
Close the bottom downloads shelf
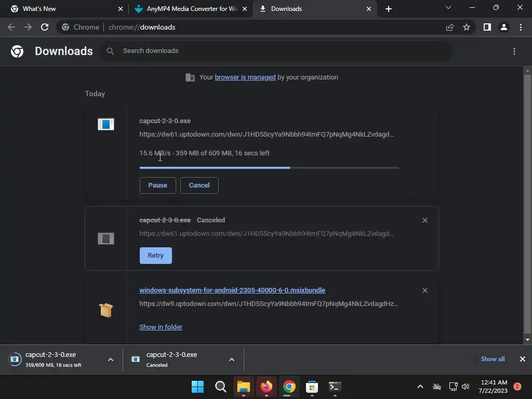tap(523, 359)
